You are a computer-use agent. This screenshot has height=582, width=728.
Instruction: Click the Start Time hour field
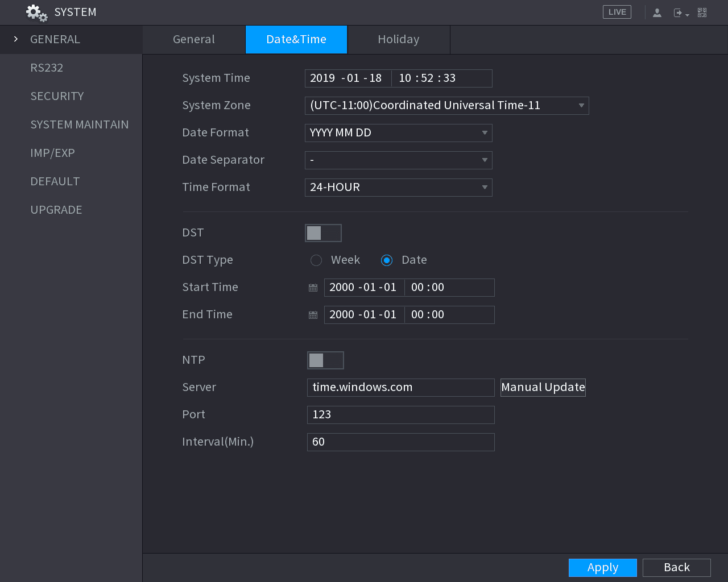417,288
